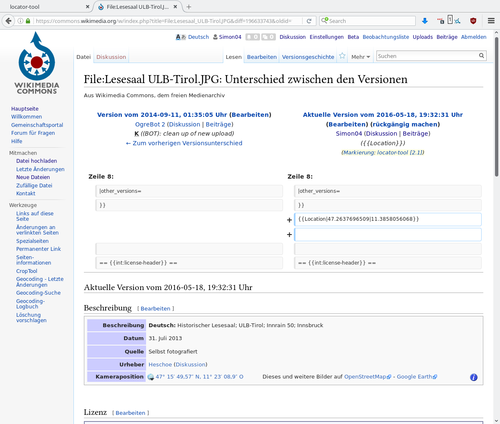
Task: Click the magnifier in the Suchen box
Action: pos(481,56)
